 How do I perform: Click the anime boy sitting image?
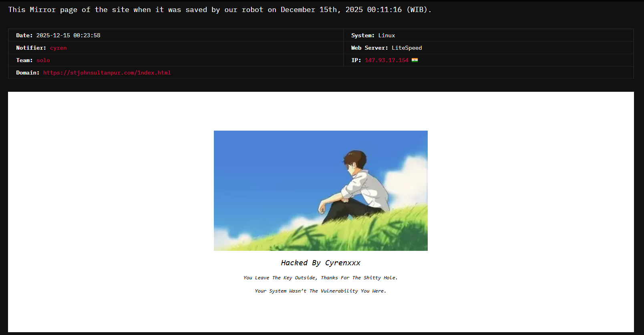[x=320, y=191]
